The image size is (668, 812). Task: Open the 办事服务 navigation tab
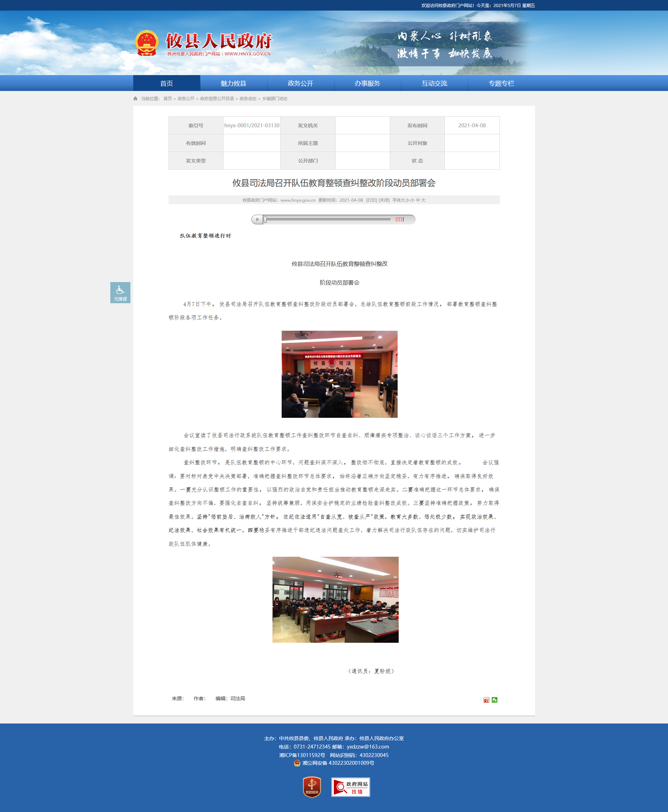click(x=367, y=83)
